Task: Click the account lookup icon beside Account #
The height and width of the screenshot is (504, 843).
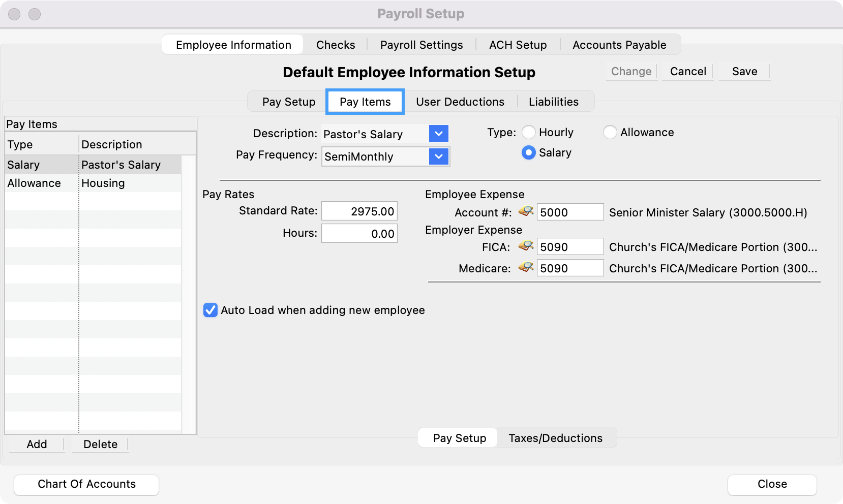Action: (526, 211)
